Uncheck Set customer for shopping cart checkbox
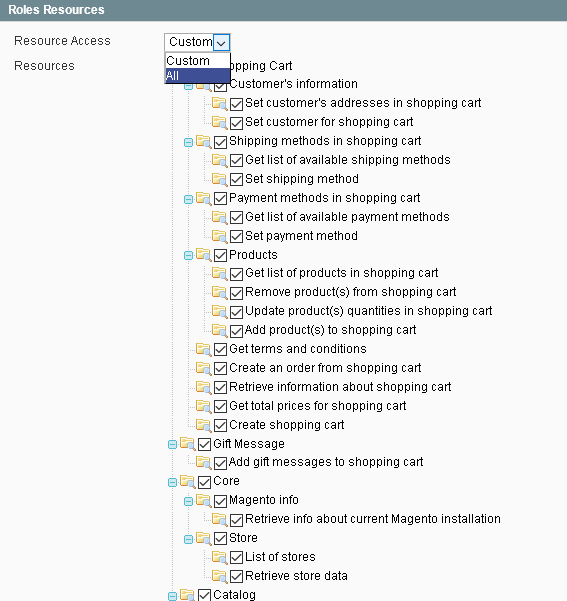This screenshot has height=601, width=567. (236, 123)
